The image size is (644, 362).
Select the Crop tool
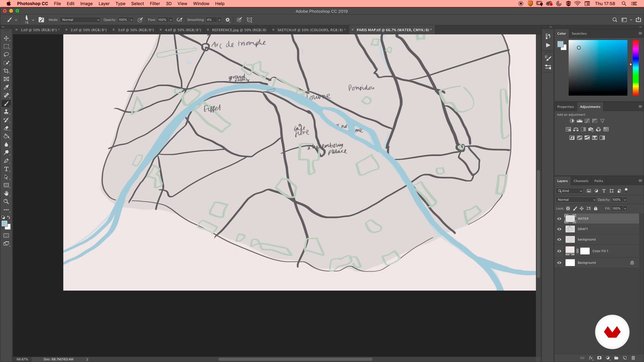pos(6,71)
